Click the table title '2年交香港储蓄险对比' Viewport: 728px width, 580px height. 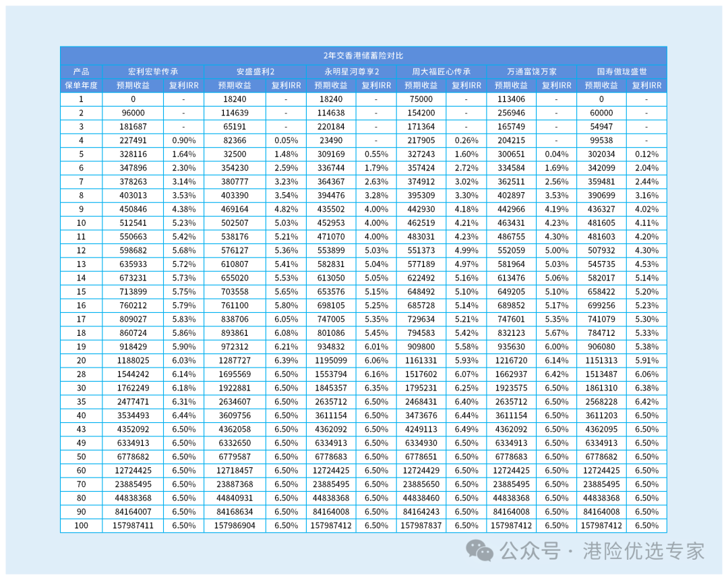363,56
